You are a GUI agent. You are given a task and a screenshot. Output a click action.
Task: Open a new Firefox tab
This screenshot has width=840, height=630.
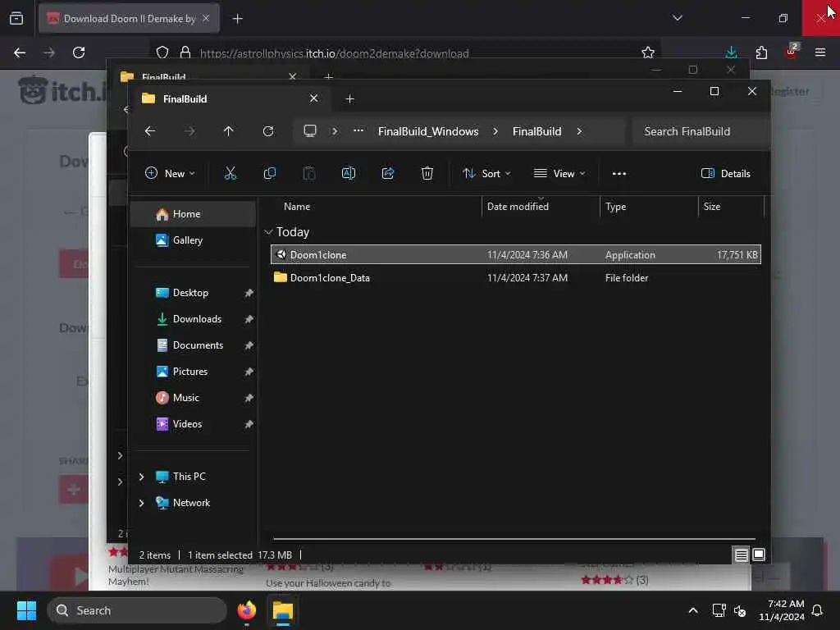click(237, 19)
